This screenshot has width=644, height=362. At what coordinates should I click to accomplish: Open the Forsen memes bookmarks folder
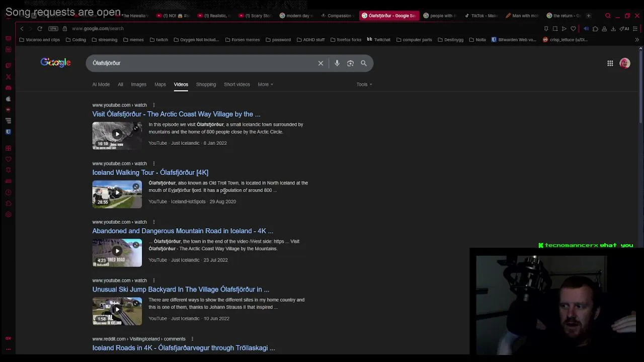[243, 40]
